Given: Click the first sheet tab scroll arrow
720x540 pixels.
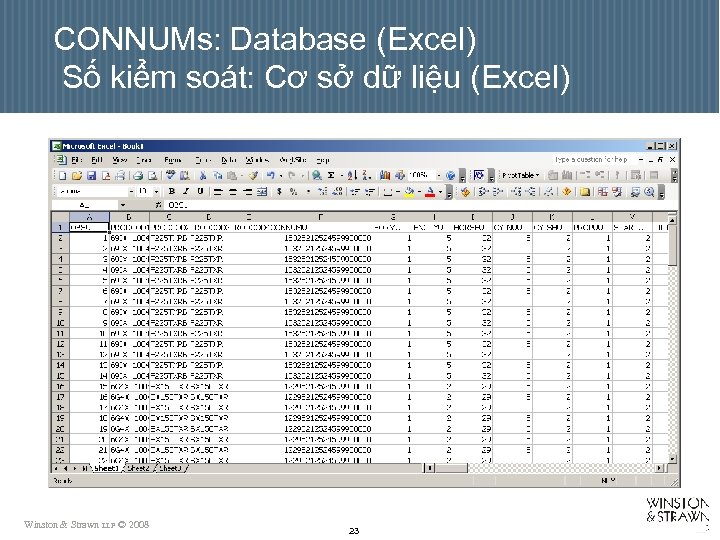Looking at the screenshot, I should coord(56,468).
